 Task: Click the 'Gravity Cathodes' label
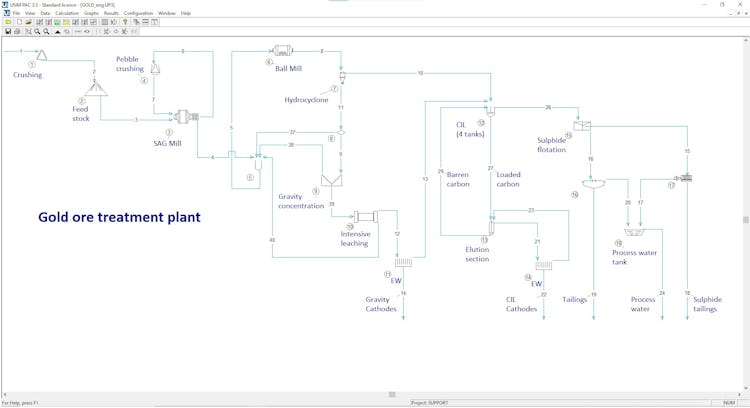coord(381,304)
